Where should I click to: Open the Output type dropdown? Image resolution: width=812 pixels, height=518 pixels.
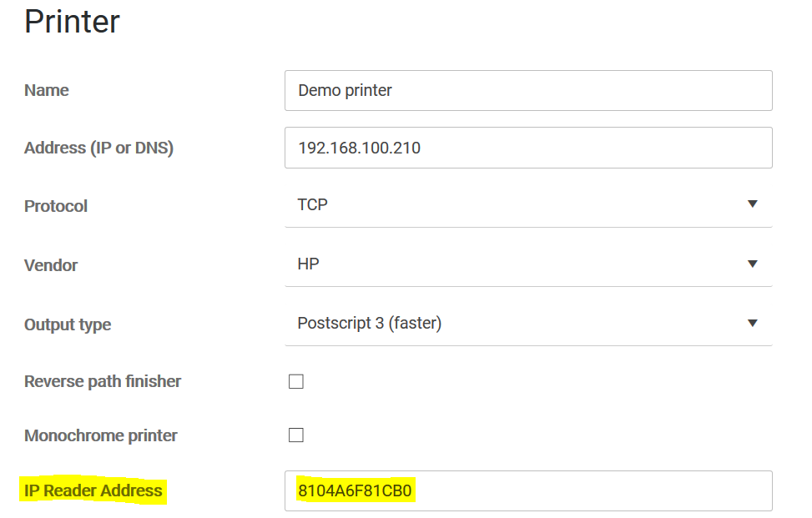point(528,323)
